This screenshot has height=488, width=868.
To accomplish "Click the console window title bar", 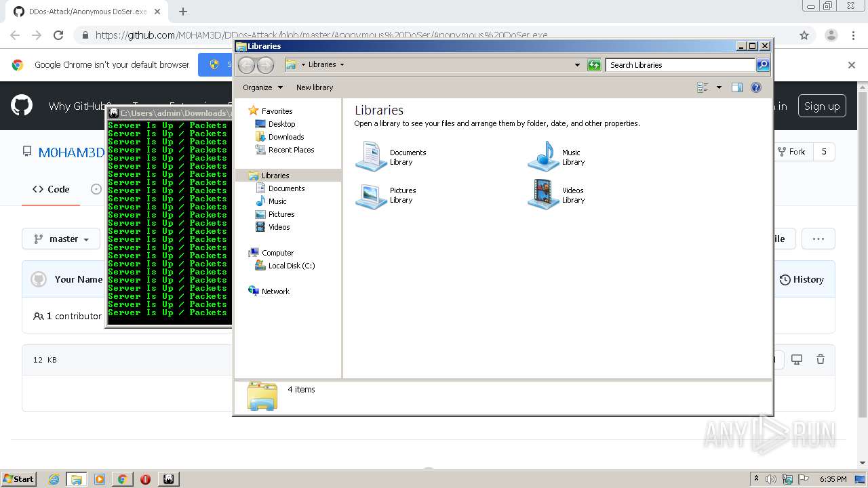I will pyautogui.click(x=170, y=113).
